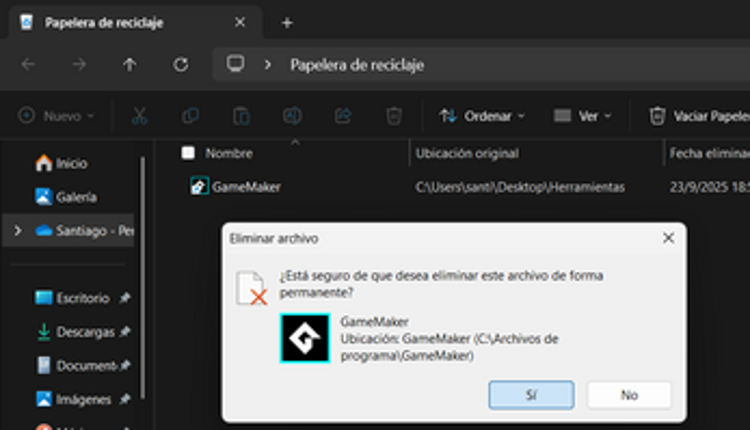Open Imágenes in quick access
This screenshot has width=750, height=430.
click(74, 399)
